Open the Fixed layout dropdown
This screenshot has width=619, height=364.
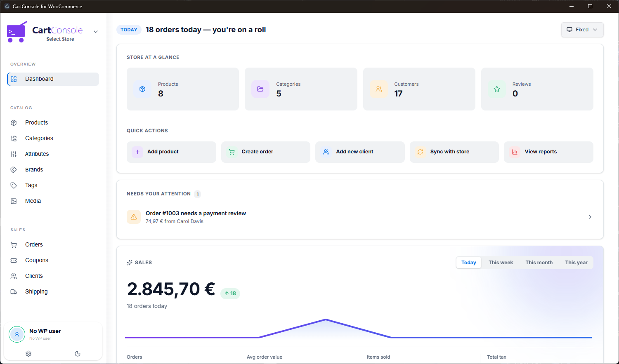click(582, 30)
